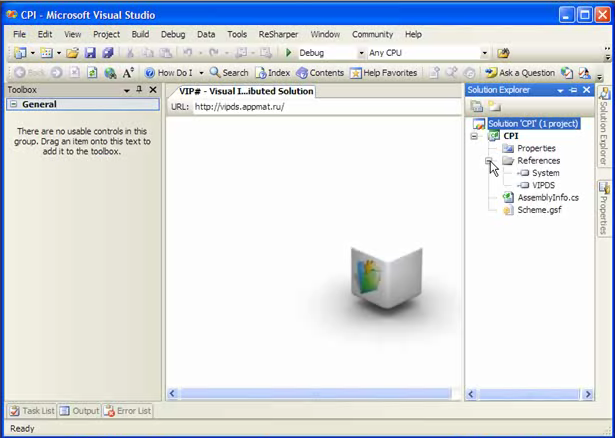The width and height of the screenshot is (615, 438).
Task: Switch to the Task List tab
Action: tap(32, 411)
